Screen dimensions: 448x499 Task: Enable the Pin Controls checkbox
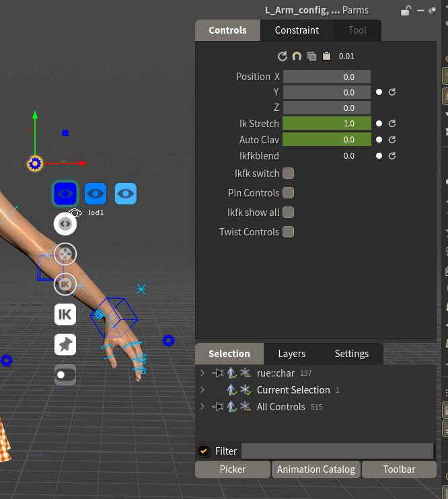(x=288, y=193)
